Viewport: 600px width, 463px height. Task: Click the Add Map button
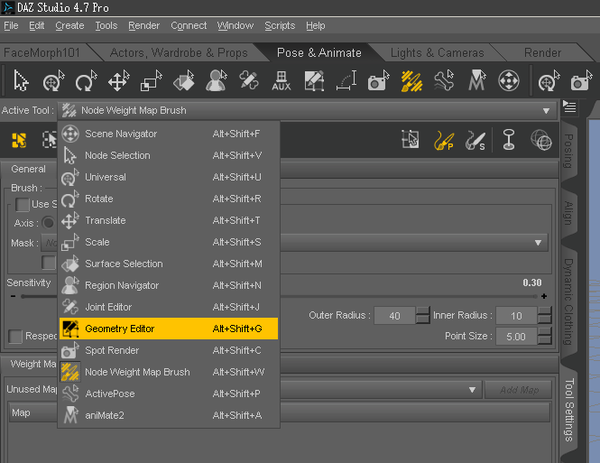(x=518, y=390)
